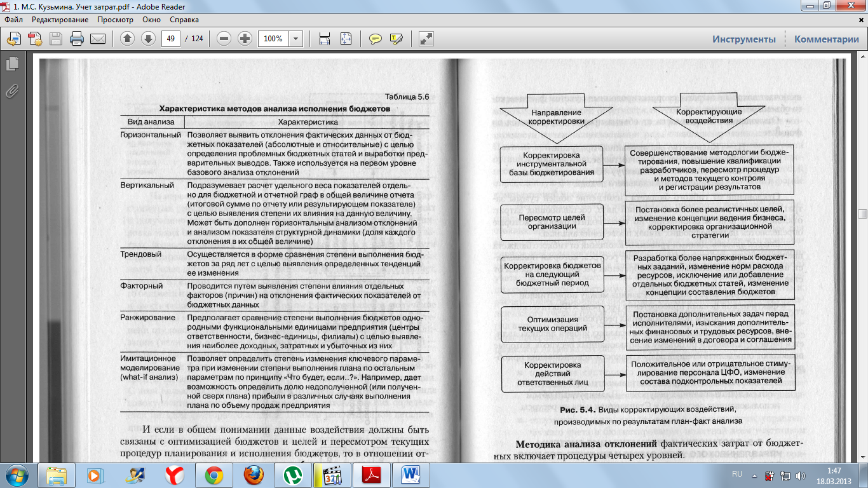Open Media Player Classic from taskbar
The width and height of the screenshot is (868, 488).
point(332,475)
